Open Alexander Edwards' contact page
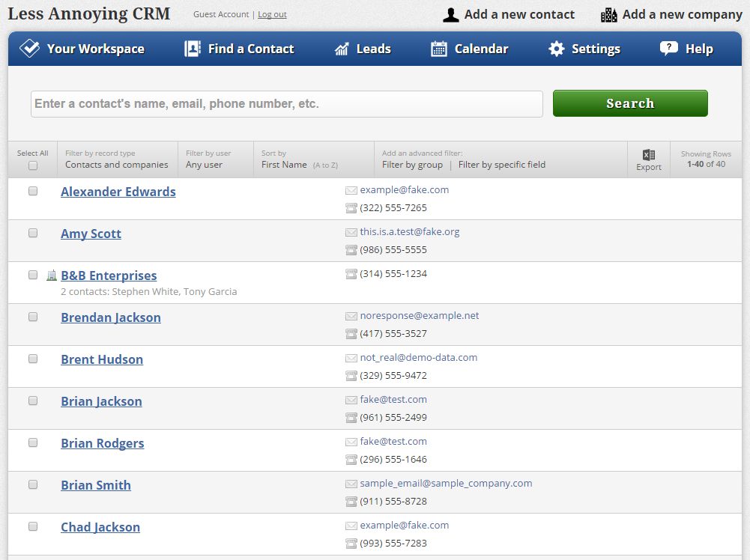Viewport: 750px width, 560px height. point(118,192)
